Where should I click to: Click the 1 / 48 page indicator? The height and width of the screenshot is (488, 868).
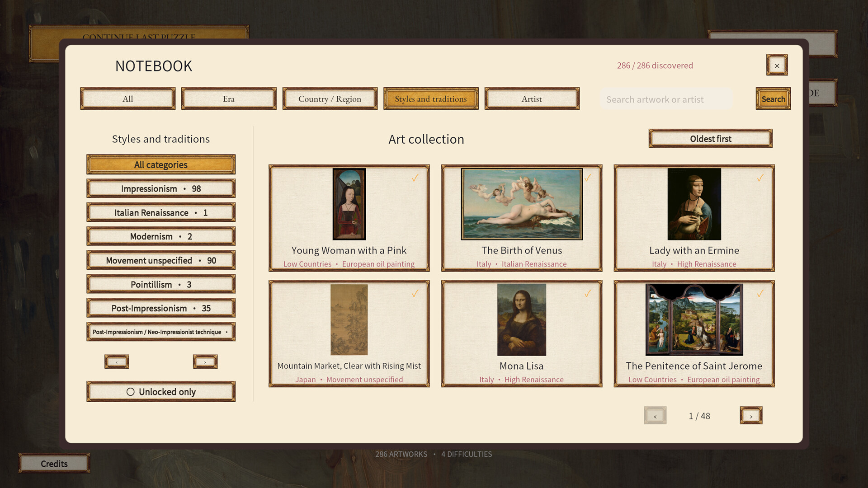(x=699, y=416)
